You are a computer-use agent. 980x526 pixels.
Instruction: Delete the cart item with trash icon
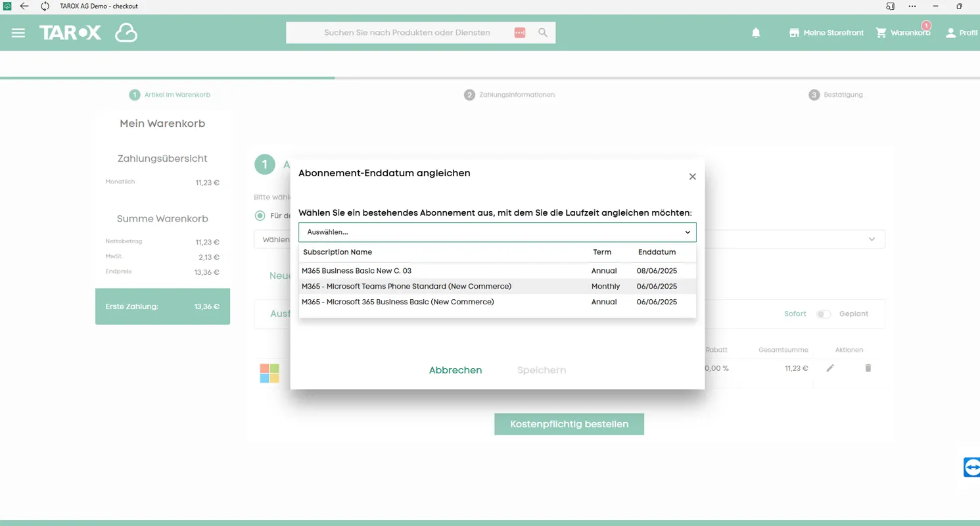pos(868,368)
